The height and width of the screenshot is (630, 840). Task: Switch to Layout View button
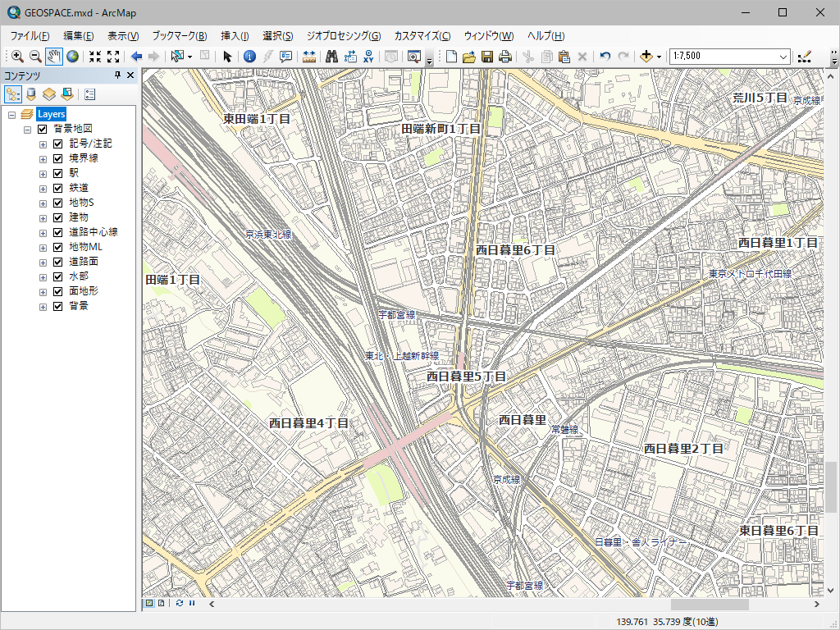click(162, 603)
